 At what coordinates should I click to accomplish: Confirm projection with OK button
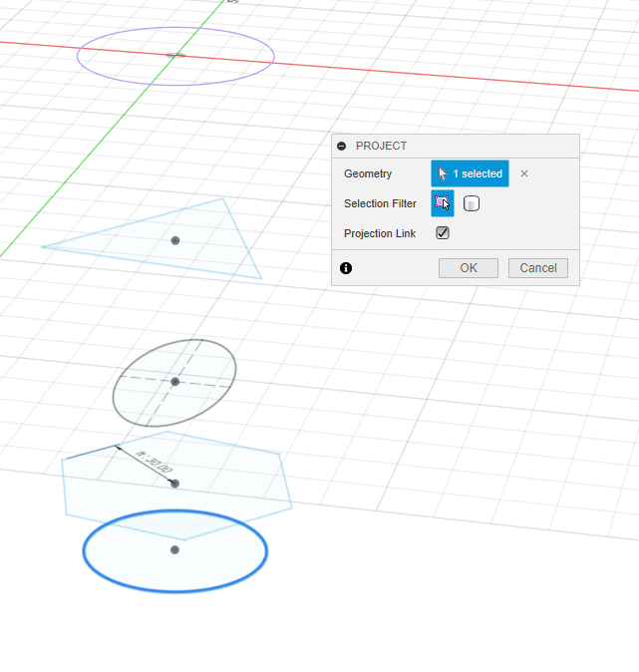[469, 268]
